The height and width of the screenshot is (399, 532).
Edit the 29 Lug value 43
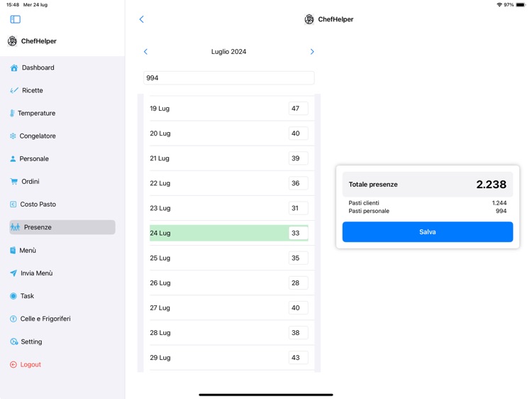(x=298, y=358)
